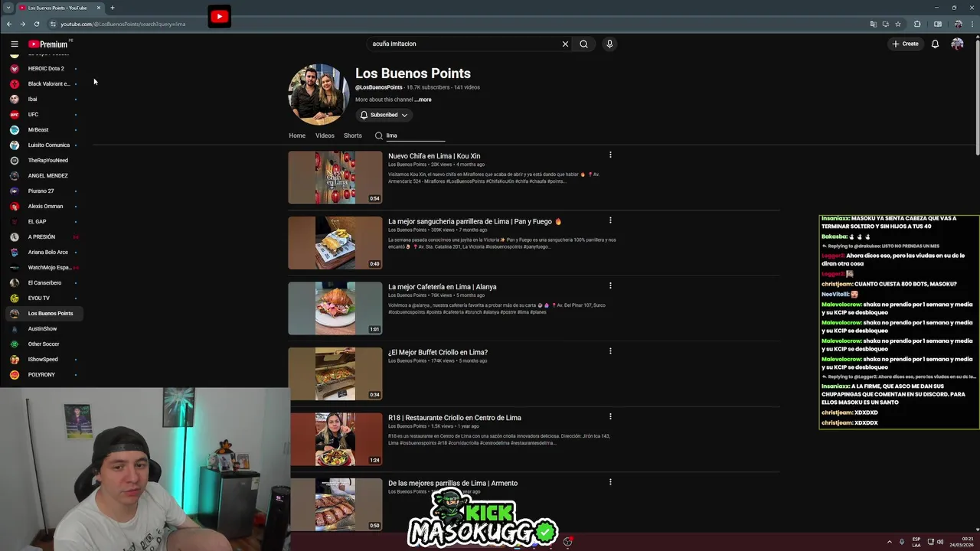Open the YouTube account avatar menu
Image resolution: width=980 pixels, height=551 pixels.
957,44
